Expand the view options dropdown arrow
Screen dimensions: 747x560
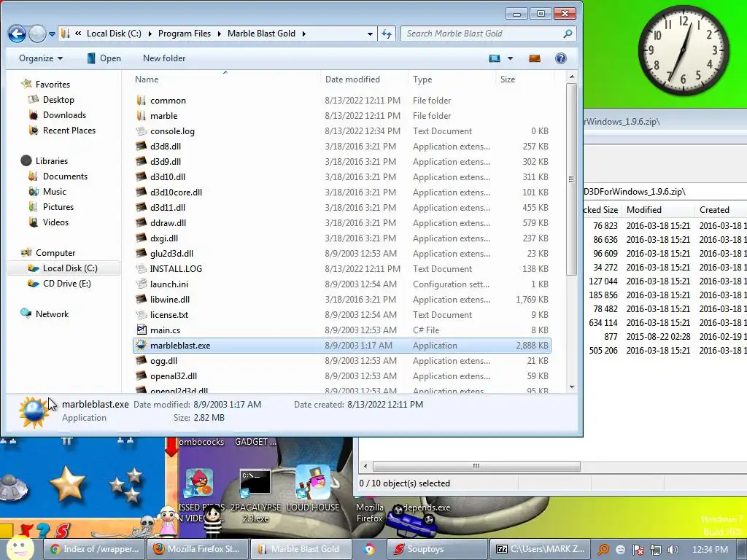click(510, 58)
